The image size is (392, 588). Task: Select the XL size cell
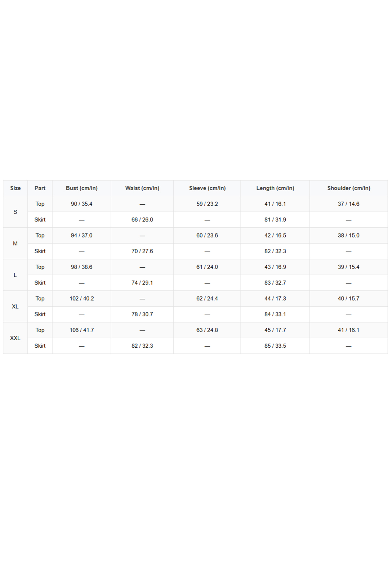click(15, 307)
